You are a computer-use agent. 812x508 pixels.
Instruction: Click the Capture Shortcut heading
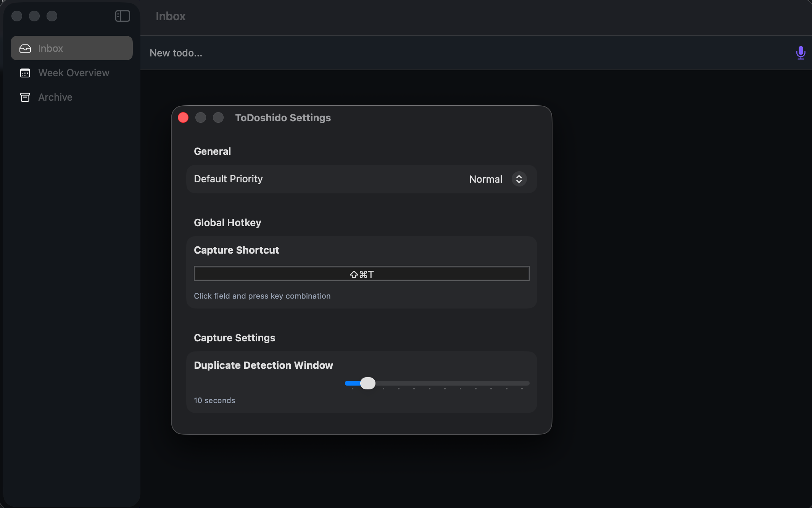click(x=236, y=250)
